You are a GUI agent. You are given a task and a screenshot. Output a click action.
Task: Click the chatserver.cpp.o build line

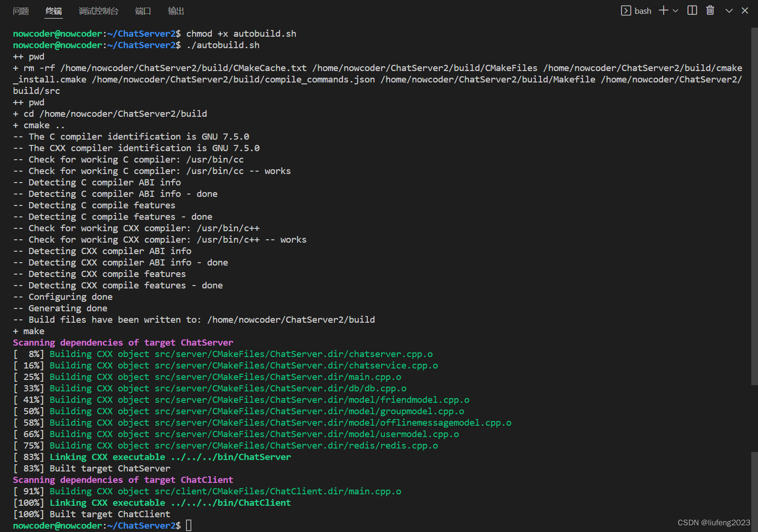(223, 354)
